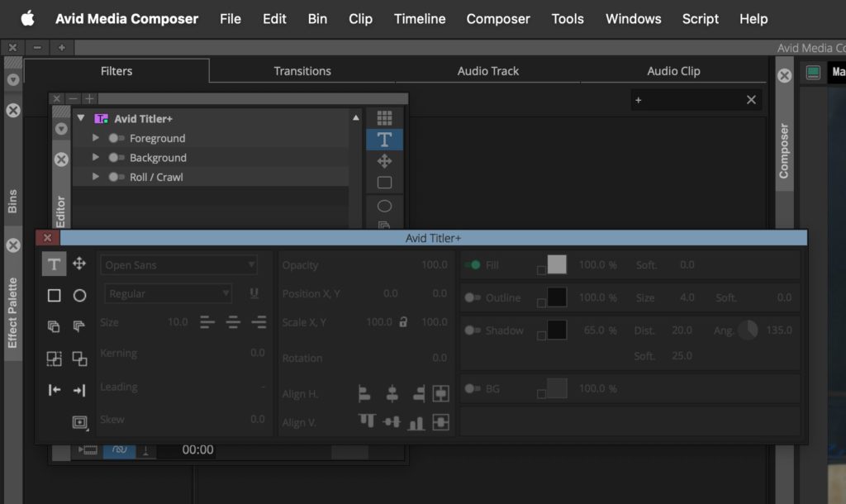Screen dimensions: 846x504
Task: Enable the Shadow toggle
Action: click(473, 330)
